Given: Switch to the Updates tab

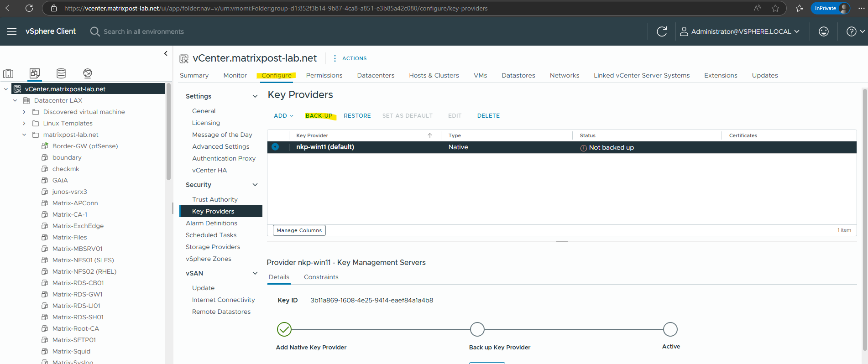Looking at the screenshot, I should point(765,75).
